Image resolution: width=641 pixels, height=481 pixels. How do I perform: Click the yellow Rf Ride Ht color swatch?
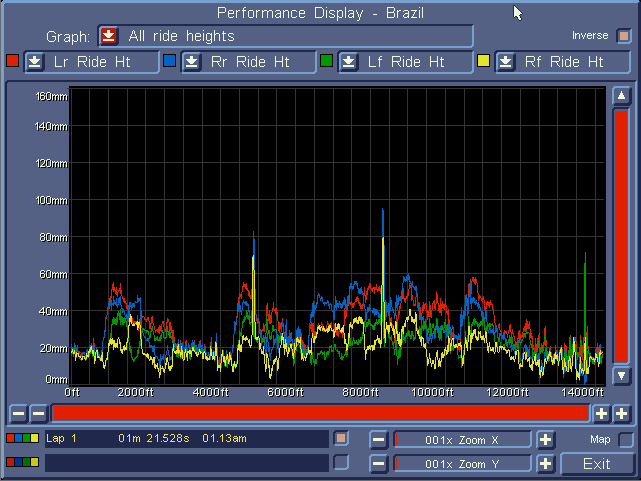pyautogui.click(x=483, y=60)
